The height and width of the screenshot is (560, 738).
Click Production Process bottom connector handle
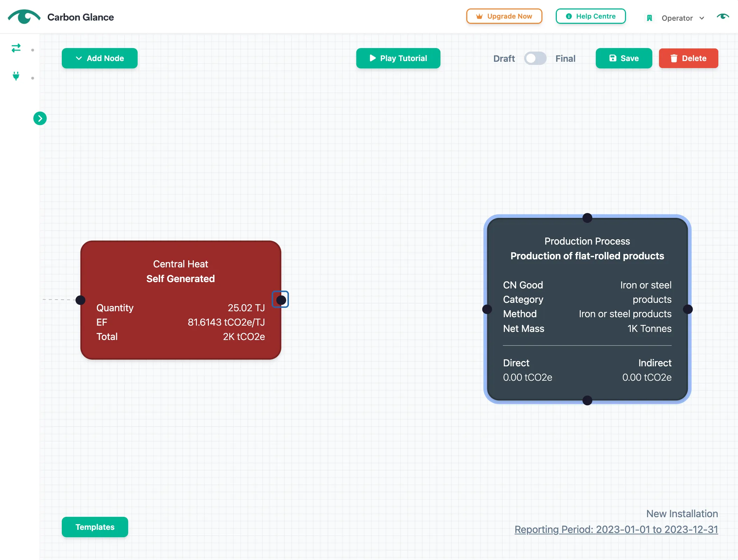[587, 400]
